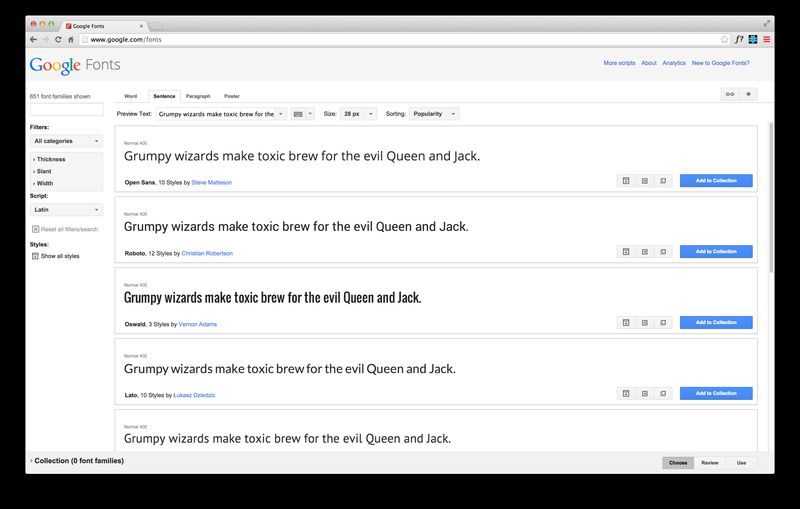Expand the Width filter
Screen dimensions: 800x509
coord(43,183)
